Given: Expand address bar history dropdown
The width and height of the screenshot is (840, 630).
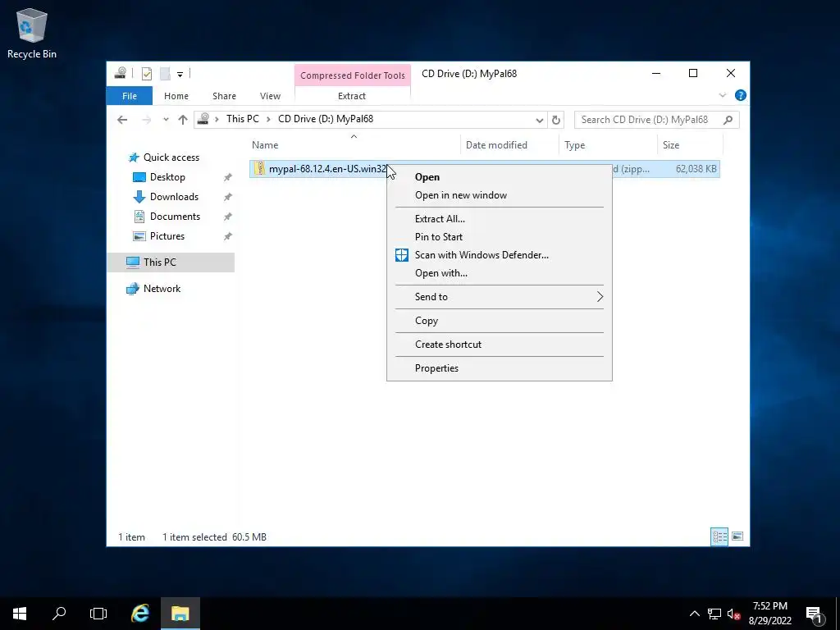Looking at the screenshot, I should (540, 120).
